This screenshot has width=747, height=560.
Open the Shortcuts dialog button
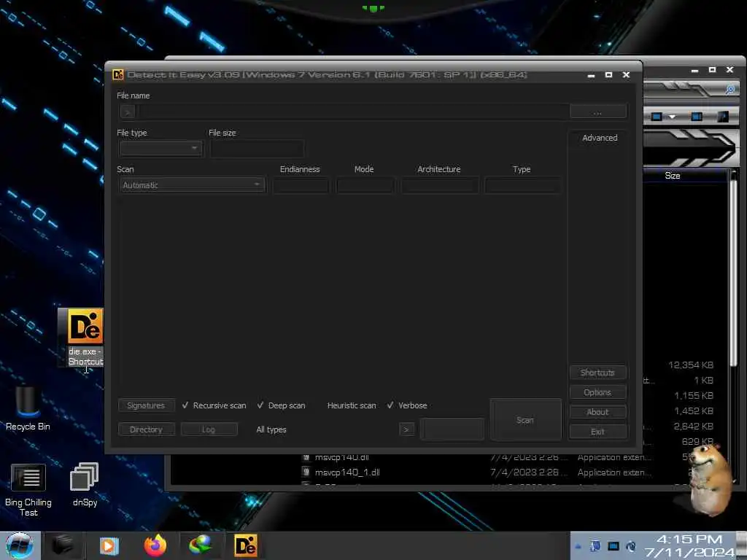pyautogui.click(x=597, y=373)
